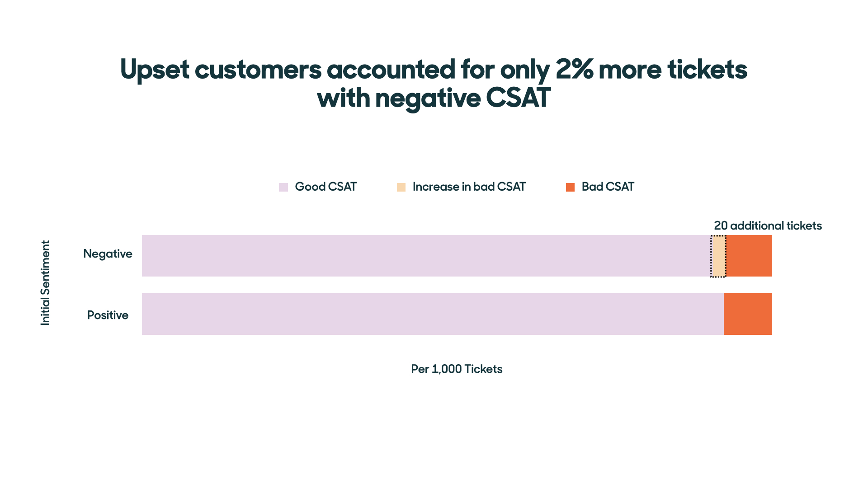Select the "Negative" row label
The height and width of the screenshot is (488, 868).
click(108, 254)
